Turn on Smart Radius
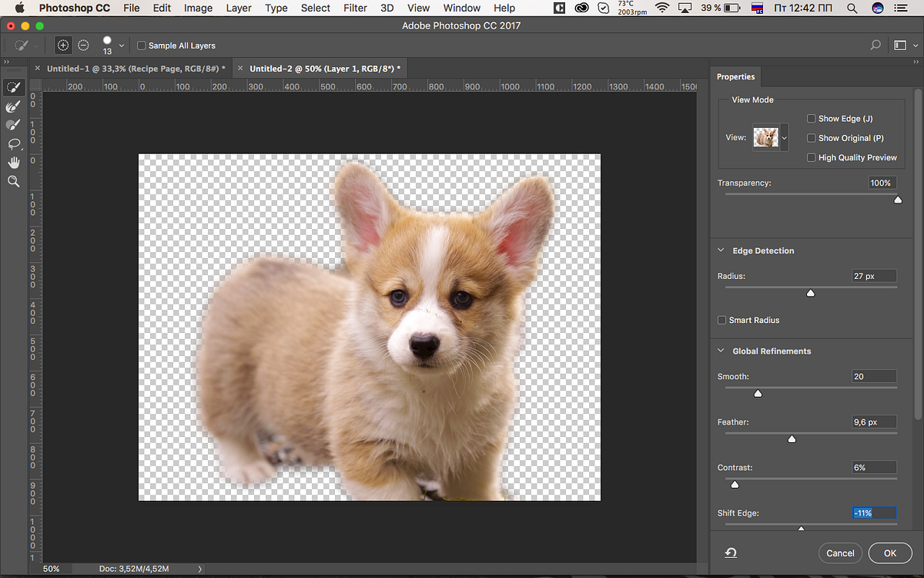This screenshot has width=924, height=578. (721, 321)
